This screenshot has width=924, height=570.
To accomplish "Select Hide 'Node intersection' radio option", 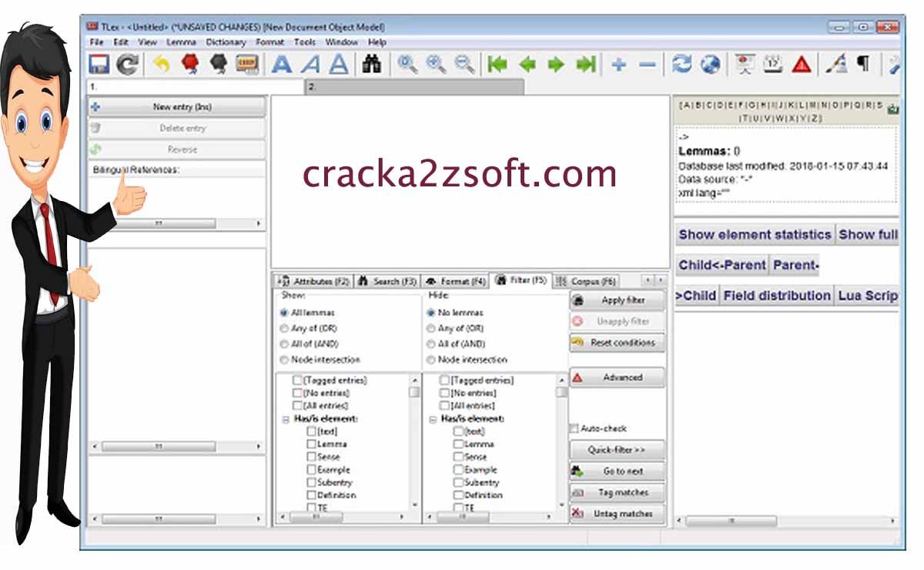I will point(430,359).
